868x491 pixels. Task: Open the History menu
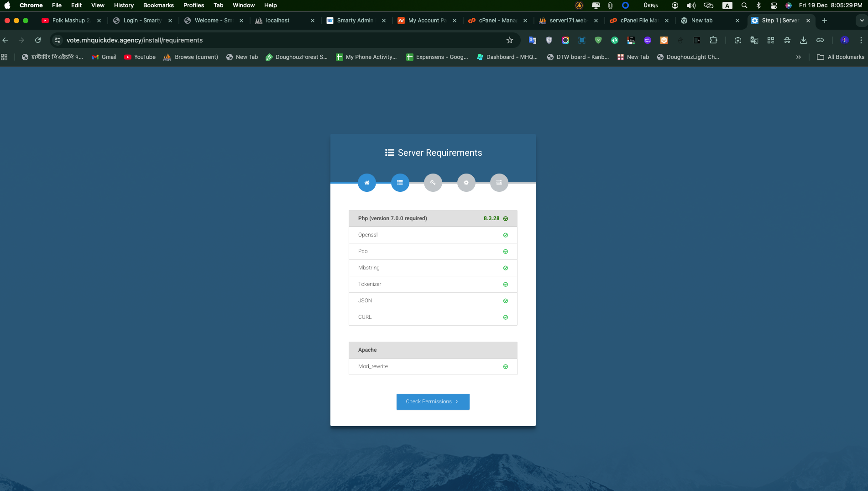[x=124, y=5]
